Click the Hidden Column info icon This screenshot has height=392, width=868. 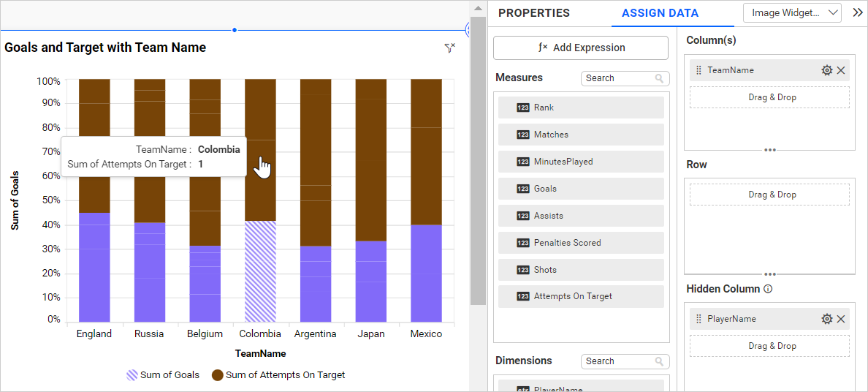768,289
